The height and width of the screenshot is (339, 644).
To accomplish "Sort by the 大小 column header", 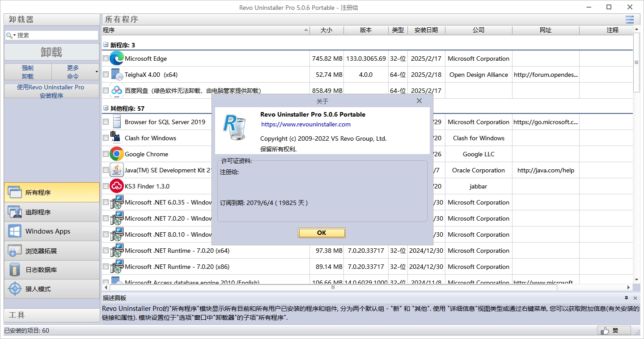I will pos(327,30).
